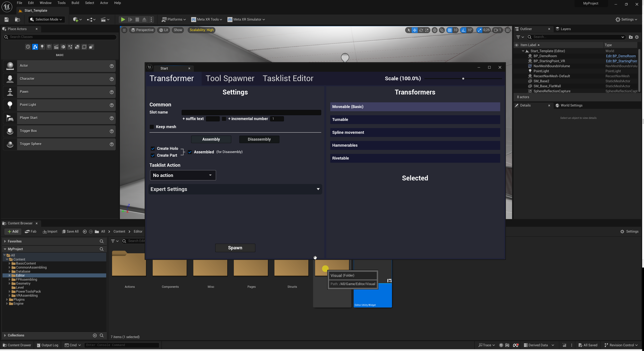The width and height of the screenshot is (644, 351).
Task: Click the Meta icon in status bar
Action: [x=516, y=345]
